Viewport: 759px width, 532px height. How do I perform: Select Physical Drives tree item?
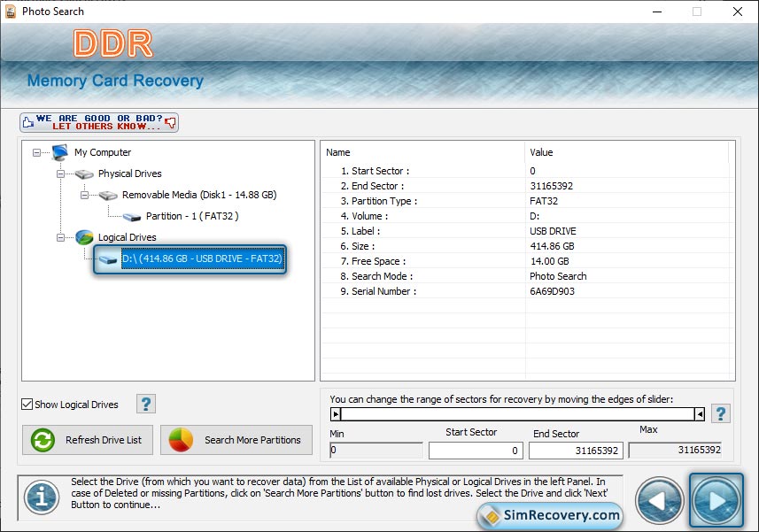pos(129,173)
